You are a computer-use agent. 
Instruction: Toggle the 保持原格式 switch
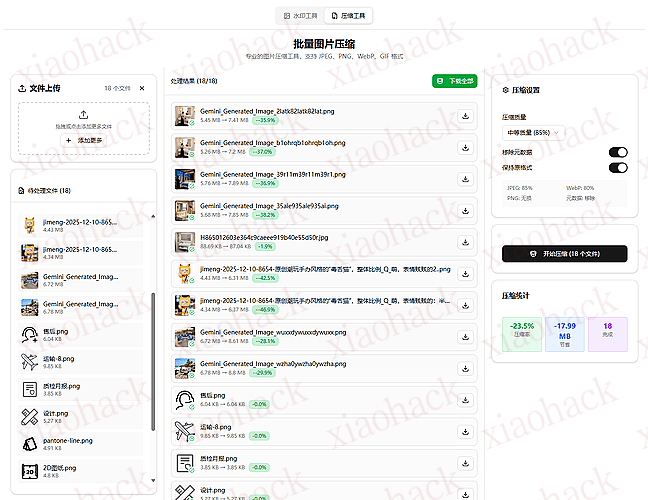click(x=618, y=168)
